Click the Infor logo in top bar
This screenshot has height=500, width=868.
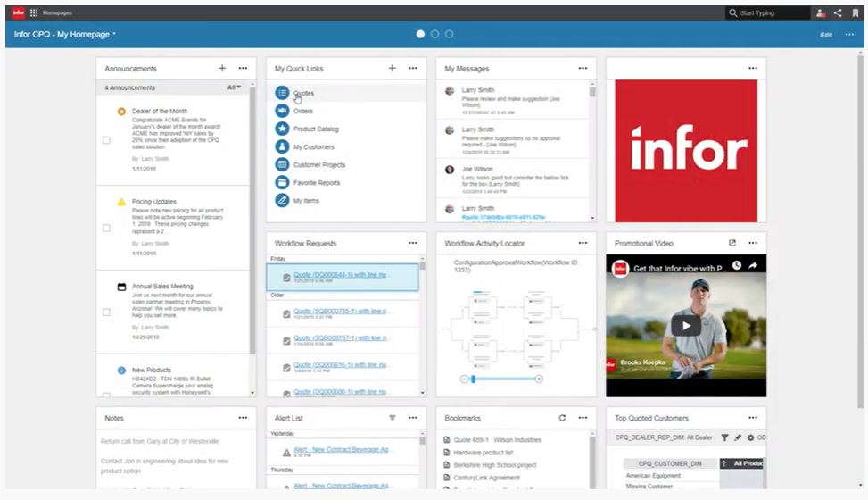(18, 12)
